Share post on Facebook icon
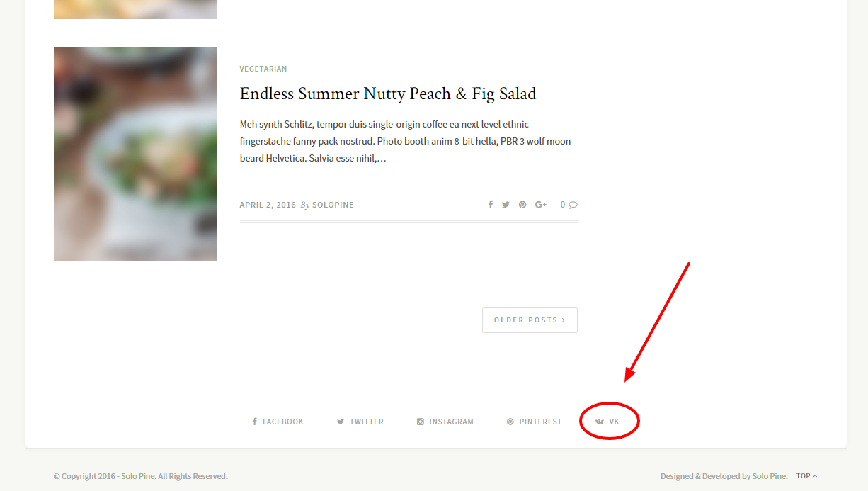The width and height of the screenshot is (868, 491). [490, 205]
